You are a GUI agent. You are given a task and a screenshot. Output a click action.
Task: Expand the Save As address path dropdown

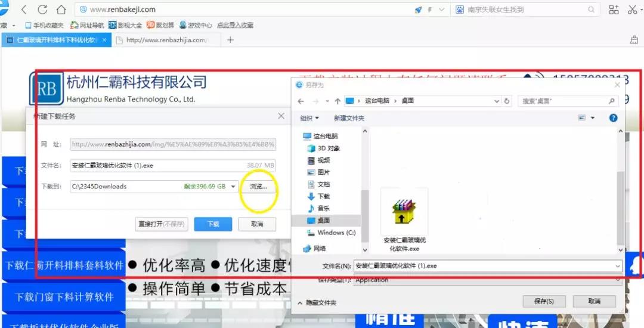(x=497, y=101)
